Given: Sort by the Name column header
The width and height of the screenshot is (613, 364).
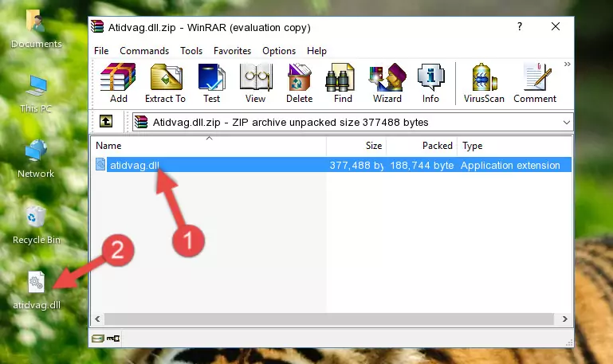Looking at the screenshot, I should 209,146.
